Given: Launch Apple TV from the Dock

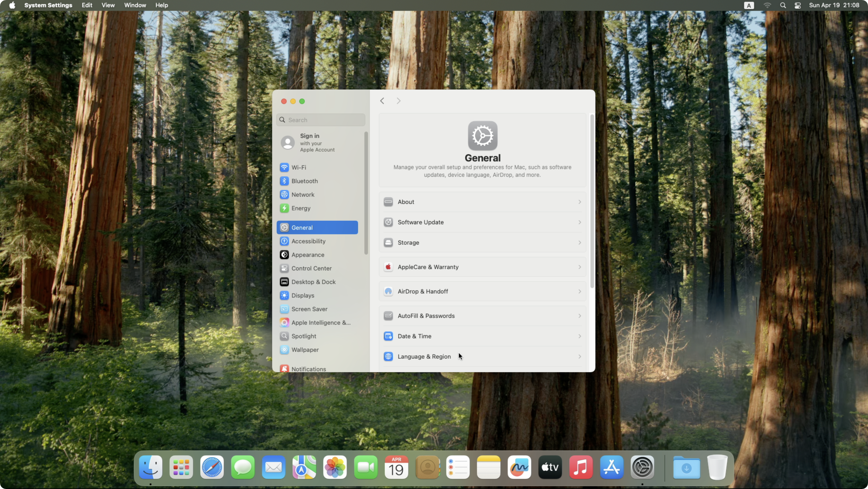Looking at the screenshot, I should 550,467.
